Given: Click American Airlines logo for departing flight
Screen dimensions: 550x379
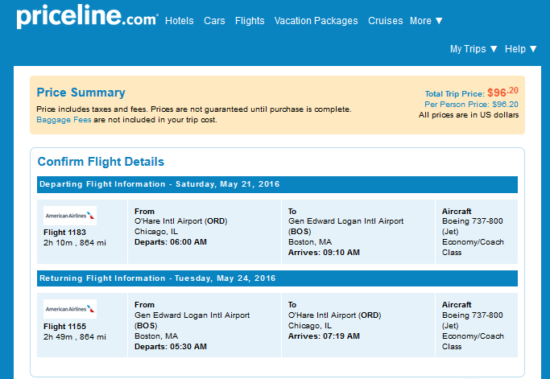Looking at the screenshot, I should tap(70, 215).
